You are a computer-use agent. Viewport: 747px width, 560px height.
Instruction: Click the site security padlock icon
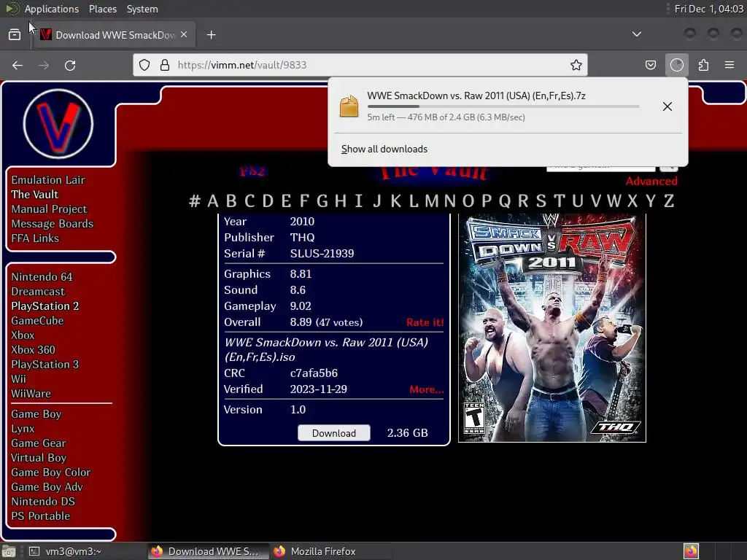(165, 65)
